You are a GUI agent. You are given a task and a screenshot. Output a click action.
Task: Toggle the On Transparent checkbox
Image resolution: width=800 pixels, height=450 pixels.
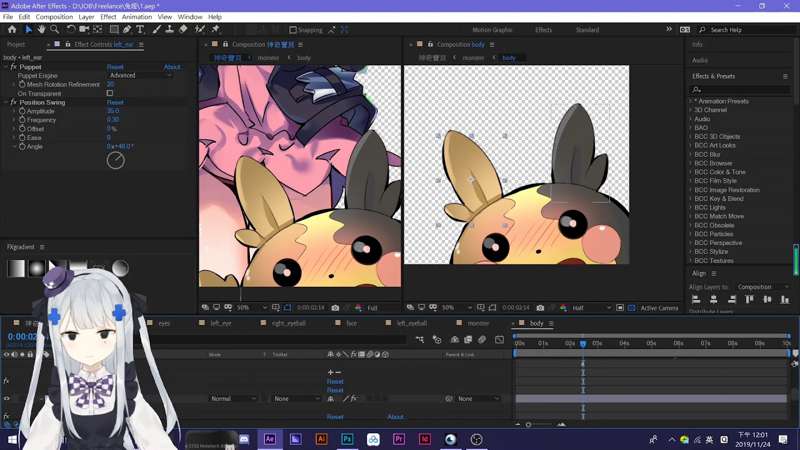click(110, 93)
